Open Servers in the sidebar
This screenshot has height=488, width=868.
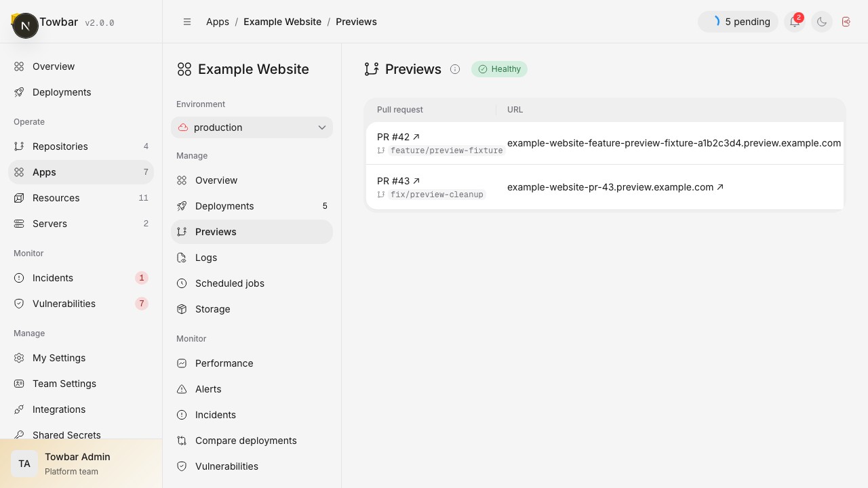click(81, 224)
